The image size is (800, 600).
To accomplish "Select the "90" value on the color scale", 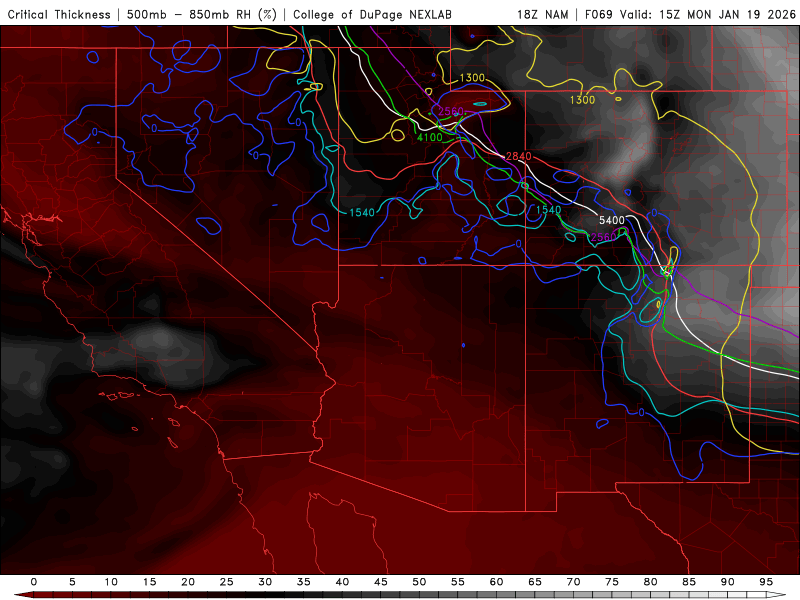I will tap(728, 582).
